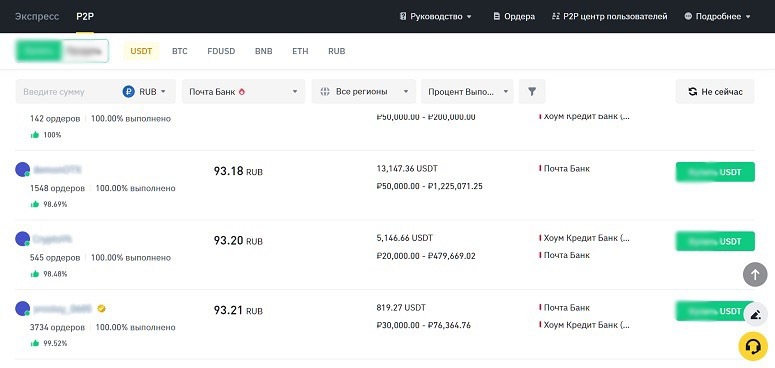775x368 pixels.
Task: Switch to the Экспресс tab
Action: click(x=37, y=16)
